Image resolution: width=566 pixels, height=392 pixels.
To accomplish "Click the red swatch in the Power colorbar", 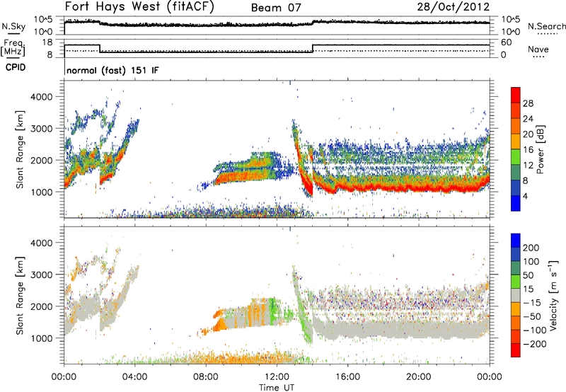I will pyautogui.click(x=516, y=96).
